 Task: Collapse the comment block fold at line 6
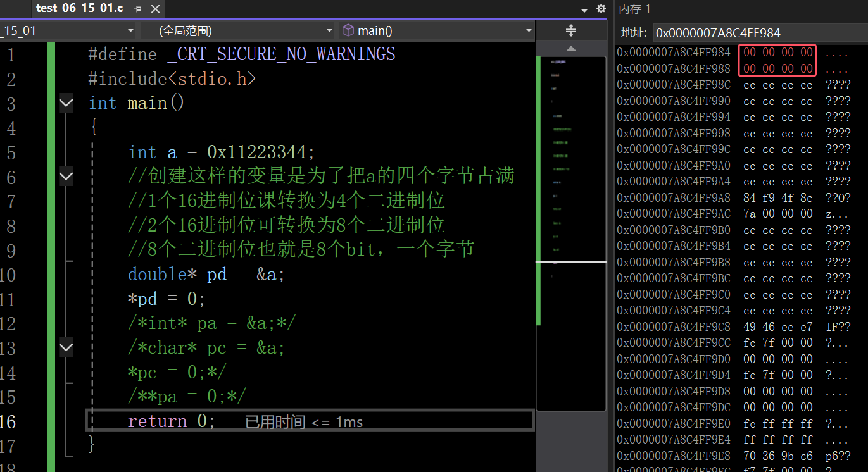pos(66,176)
